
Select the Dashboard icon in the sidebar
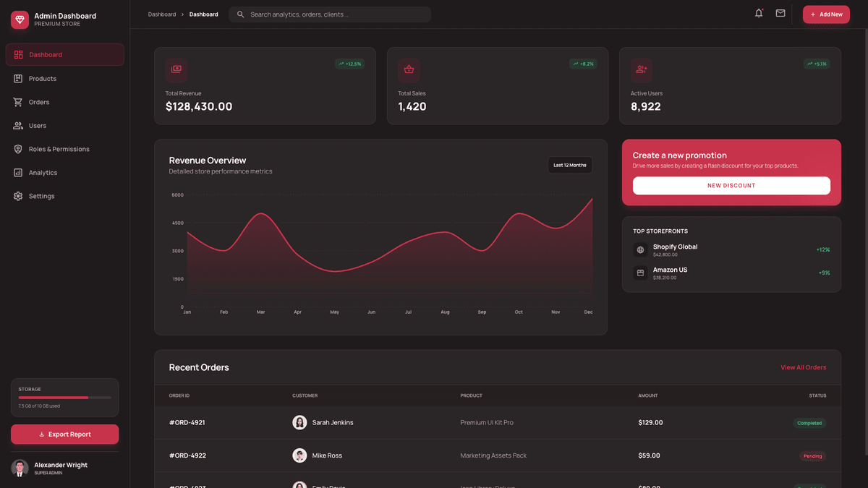(x=17, y=54)
